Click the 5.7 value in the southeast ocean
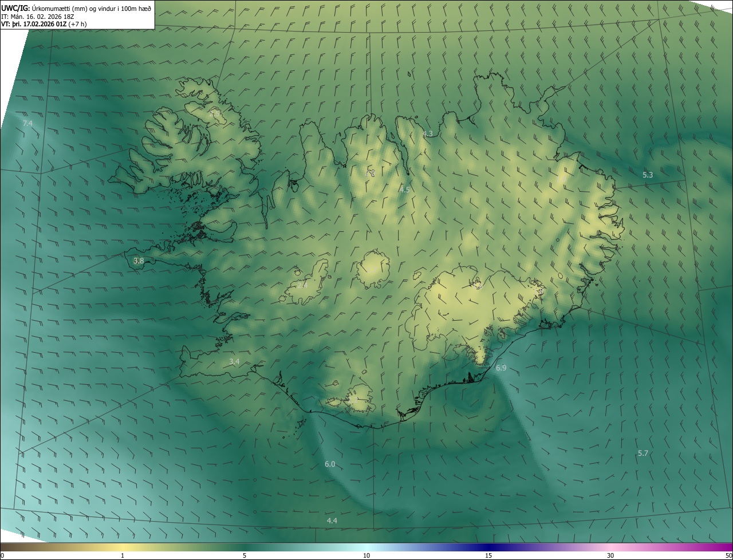 (643, 453)
